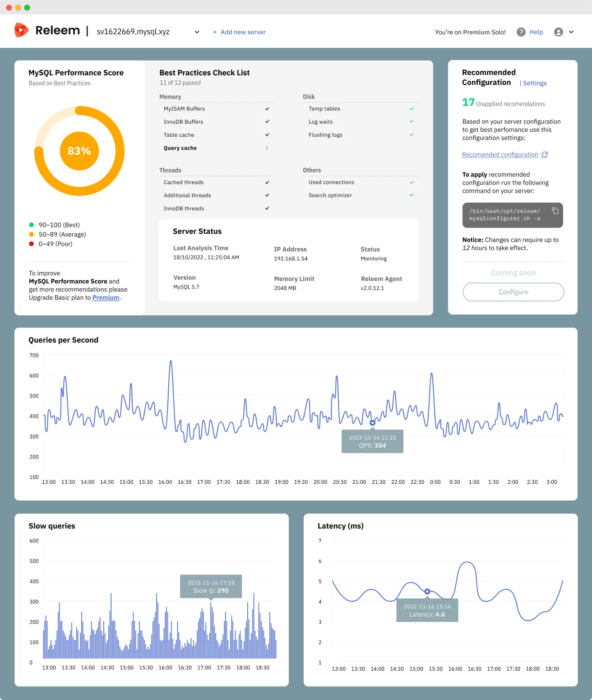
Task: Click the Releem Agent version v2.0.12.1
Action: pos(372,288)
